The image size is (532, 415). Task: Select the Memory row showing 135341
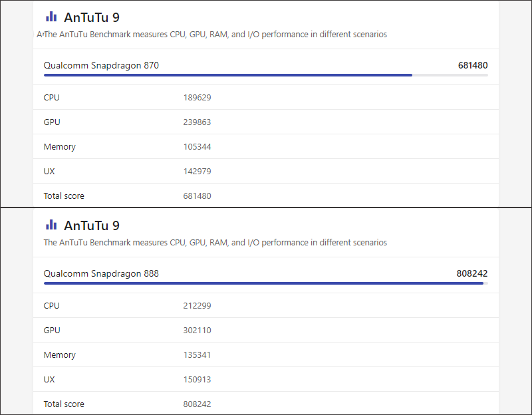(265, 354)
